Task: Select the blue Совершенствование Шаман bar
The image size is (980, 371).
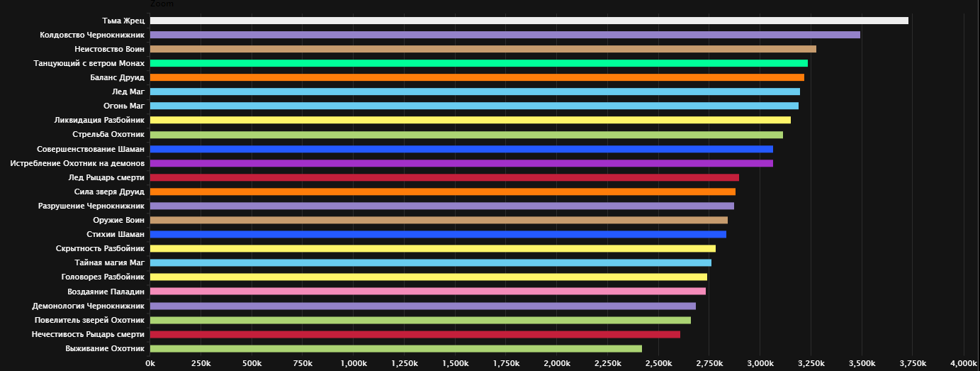Action: click(x=461, y=149)
